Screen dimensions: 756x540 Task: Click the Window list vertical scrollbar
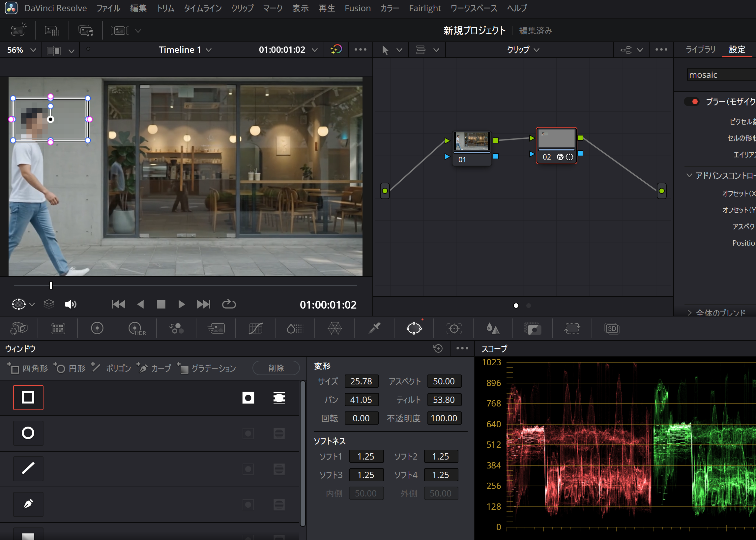[x=303, y=454]
